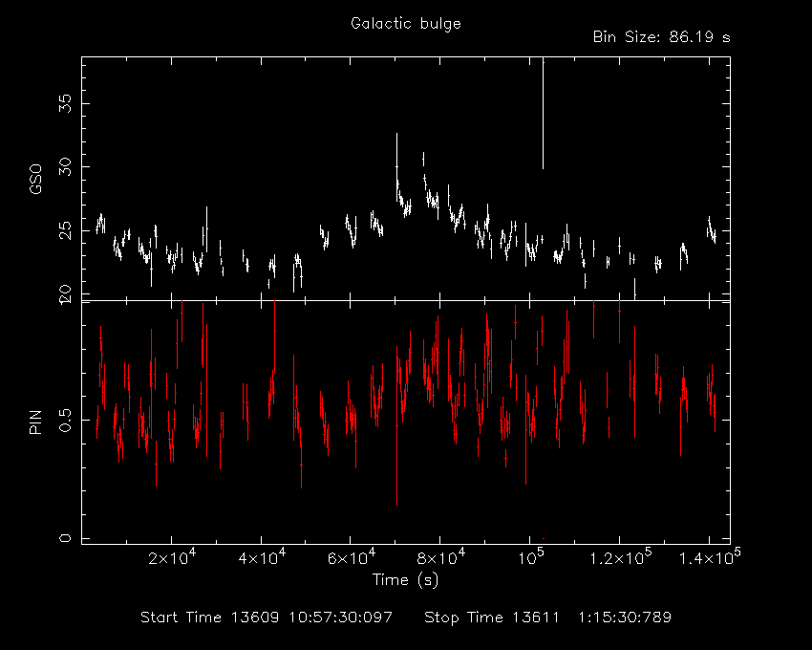The image size is (812, 650).
Task: Click the 'GSO' y-axis label
Action: point(35,179)
